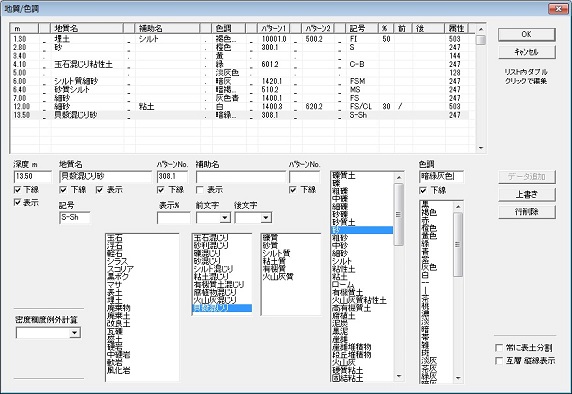Click the 記号 input field containing S-Sh
Image resolution: width=572 pixels, height=394 pixels.
point(74,218)
